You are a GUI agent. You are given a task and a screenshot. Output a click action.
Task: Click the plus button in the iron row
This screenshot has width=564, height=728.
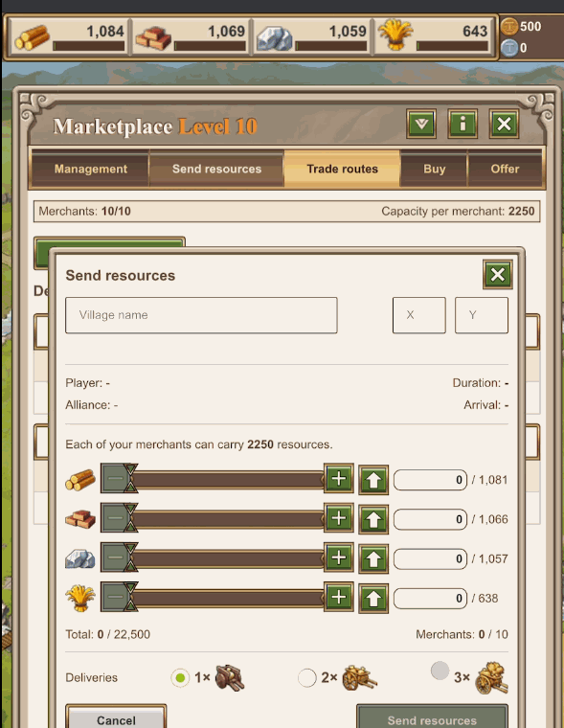[339, 557]
